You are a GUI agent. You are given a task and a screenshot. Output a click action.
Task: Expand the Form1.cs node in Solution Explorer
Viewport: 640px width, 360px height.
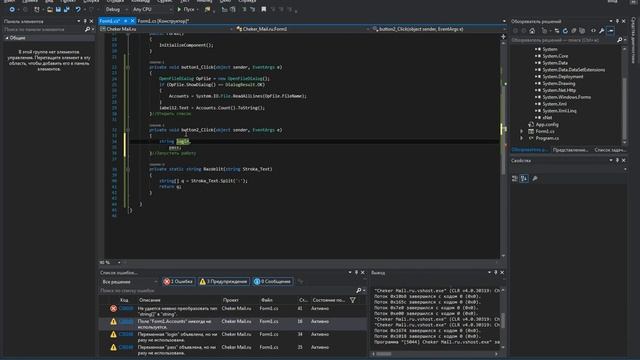(522, 131)
